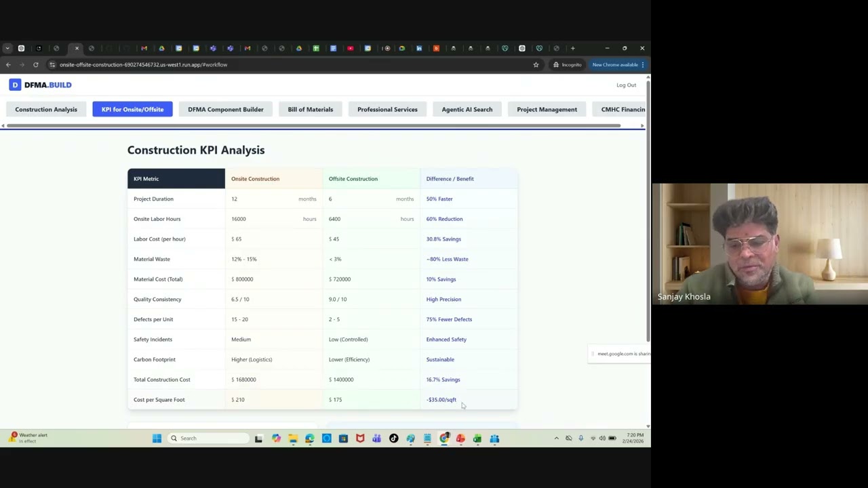Click the '50% Faster' benefit value

439,199
